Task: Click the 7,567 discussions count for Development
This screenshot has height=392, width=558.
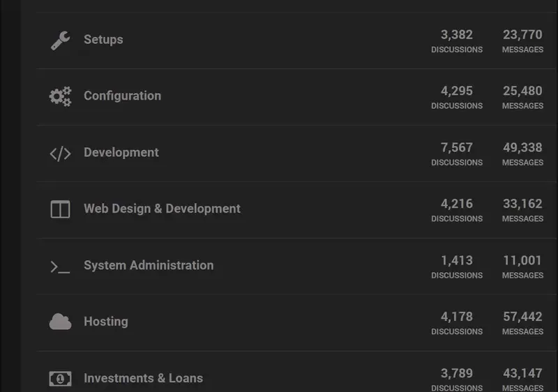Action: [457, 148]
